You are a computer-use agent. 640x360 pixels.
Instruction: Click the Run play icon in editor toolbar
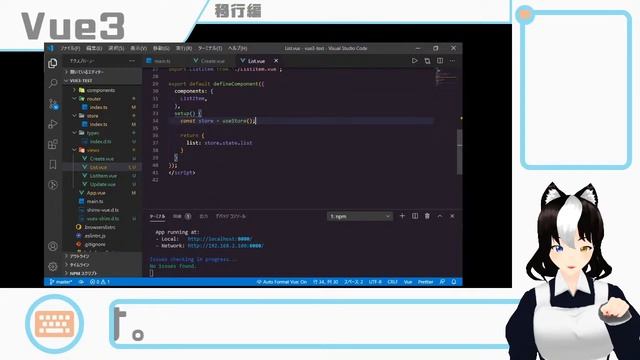414,61
